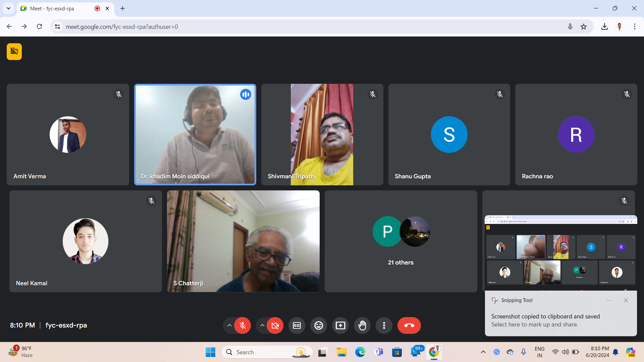Click the yellow hide captions badge icon
644x362 pixels.
(14, 51)
